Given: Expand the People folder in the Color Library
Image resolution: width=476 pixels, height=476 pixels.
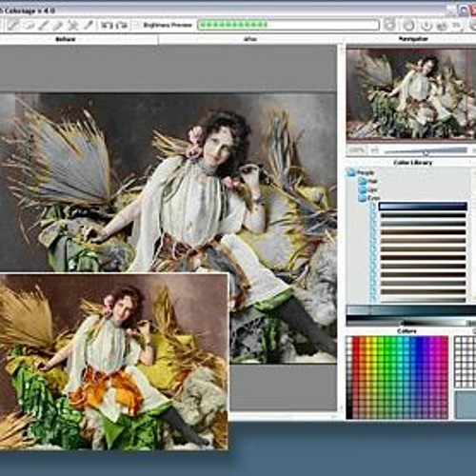Looking at the screenshot, I should pos(361,172).
